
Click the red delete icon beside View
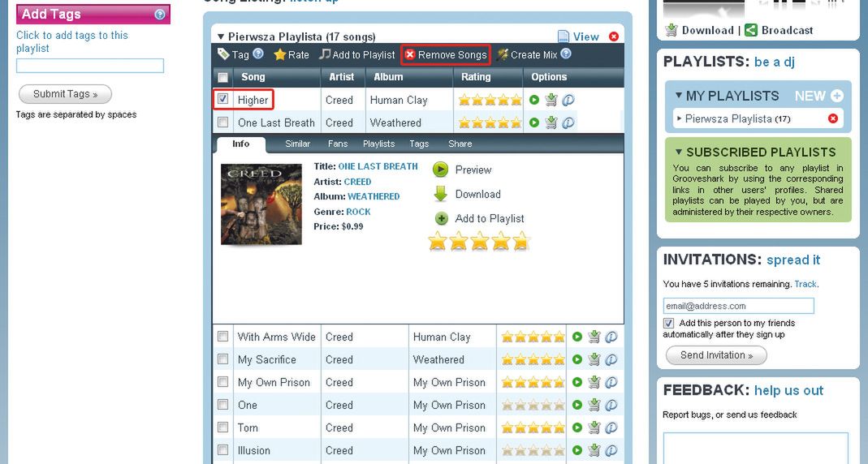(x=614, y=37)
